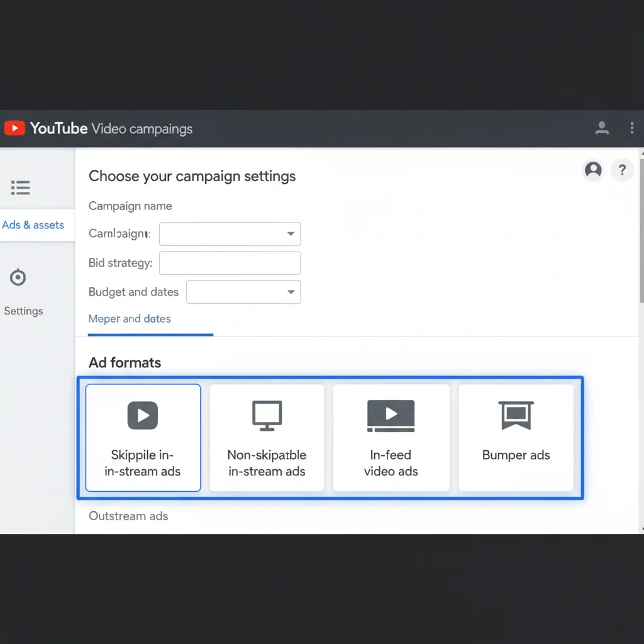
Task: Select the Meper and dates tab
Action: click(130, 319)
